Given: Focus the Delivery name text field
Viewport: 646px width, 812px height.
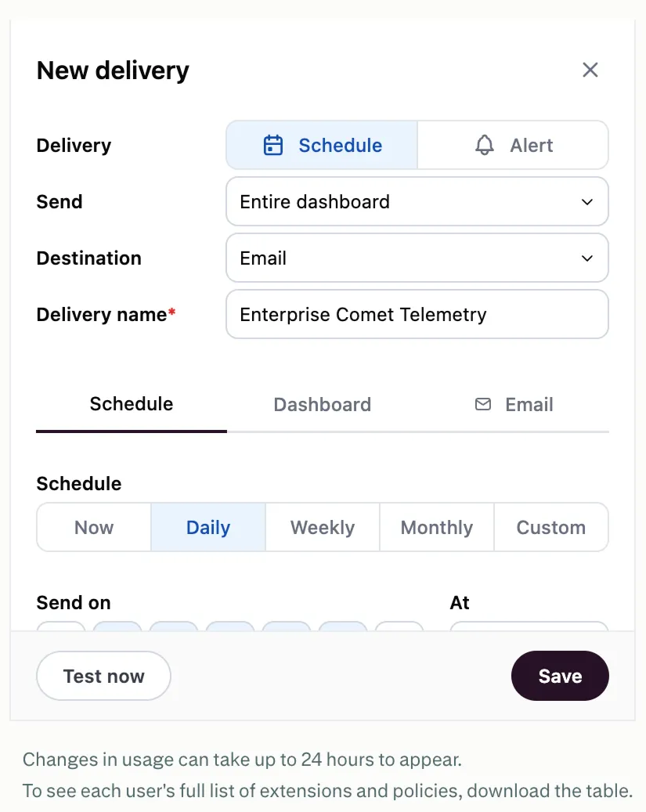Looking at the screenshot, I should click(417, 314).
